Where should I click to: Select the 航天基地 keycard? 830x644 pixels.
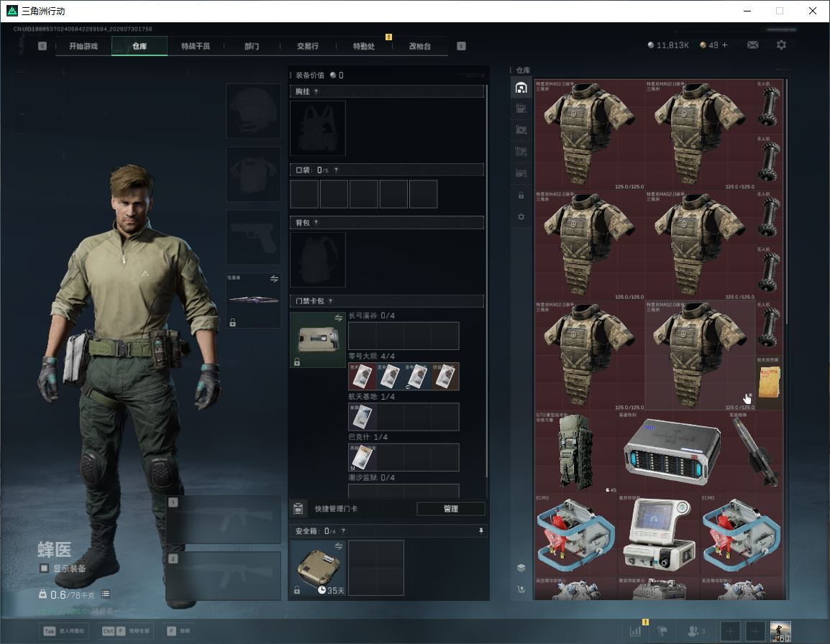[362, 416]
